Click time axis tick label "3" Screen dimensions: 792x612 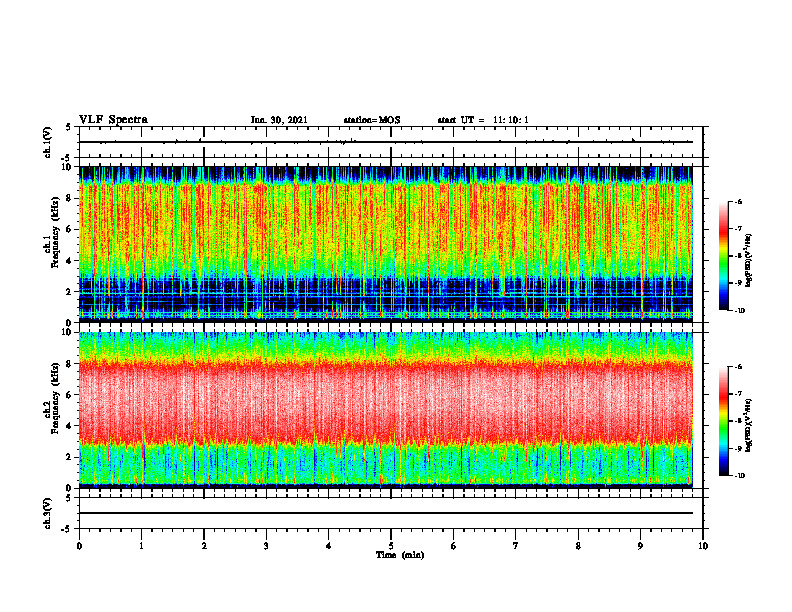coord(266,546)
